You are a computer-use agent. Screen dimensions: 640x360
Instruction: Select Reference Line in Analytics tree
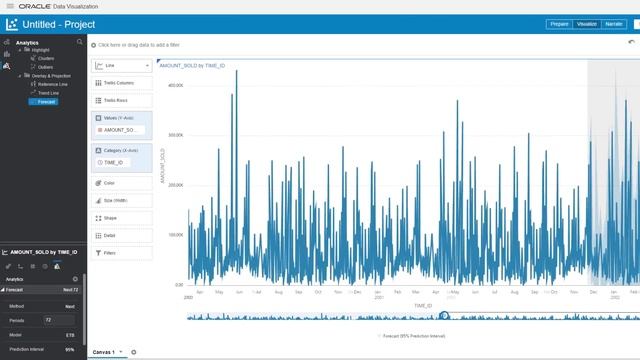[53, 84]
